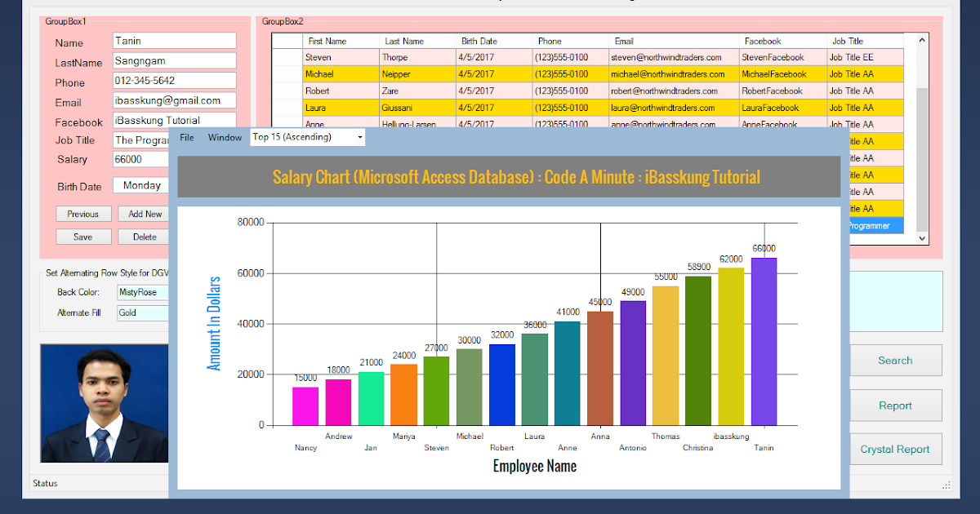Click the grid's vertical scrollbar down arrow

point(921,237)
